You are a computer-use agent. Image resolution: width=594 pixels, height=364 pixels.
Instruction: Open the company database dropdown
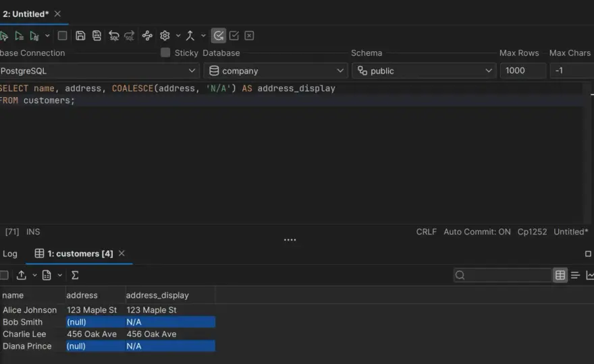pyautogui.click(x=276, y=71)
